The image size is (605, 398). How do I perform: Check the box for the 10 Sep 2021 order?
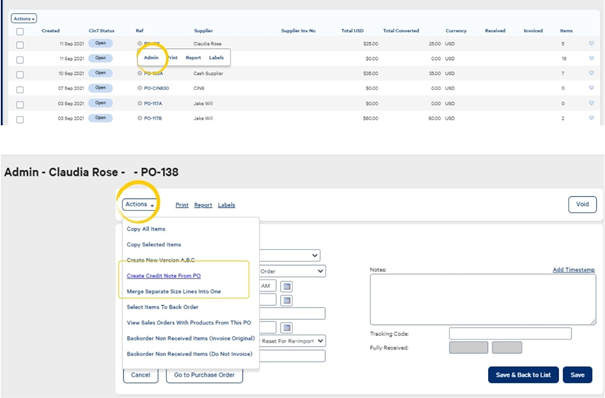click(20, 75)
